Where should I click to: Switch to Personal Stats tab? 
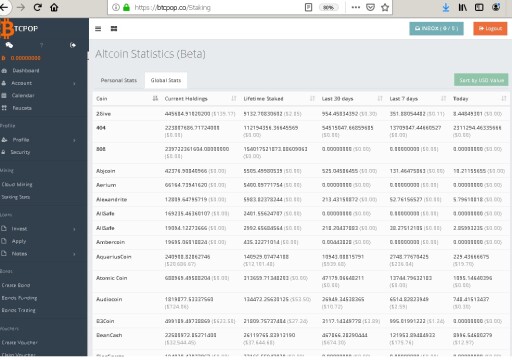point(119,80)
